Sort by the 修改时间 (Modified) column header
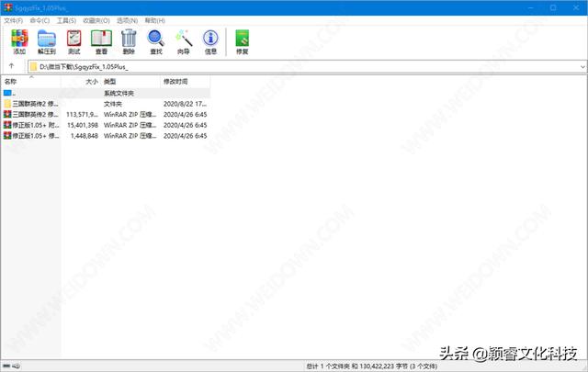588x372 pixels. [186, 82]
